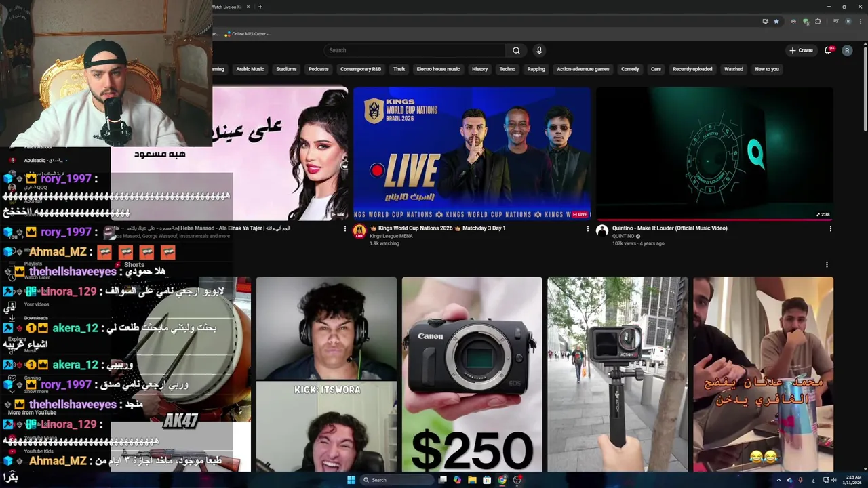The image size is (868, 488).
Task: Open the Windows Start menu
Action: 351,480
